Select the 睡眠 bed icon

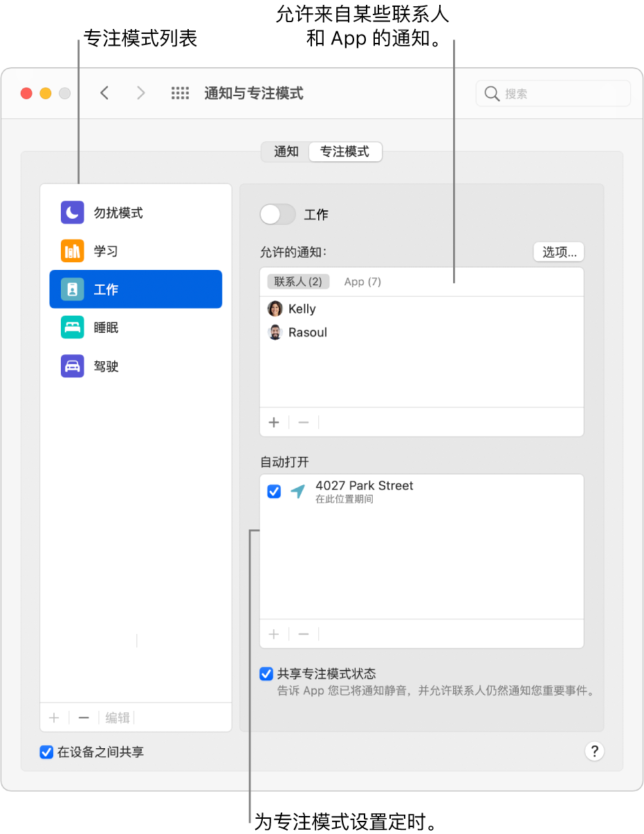pyautogui.click(x=72, y=327)
